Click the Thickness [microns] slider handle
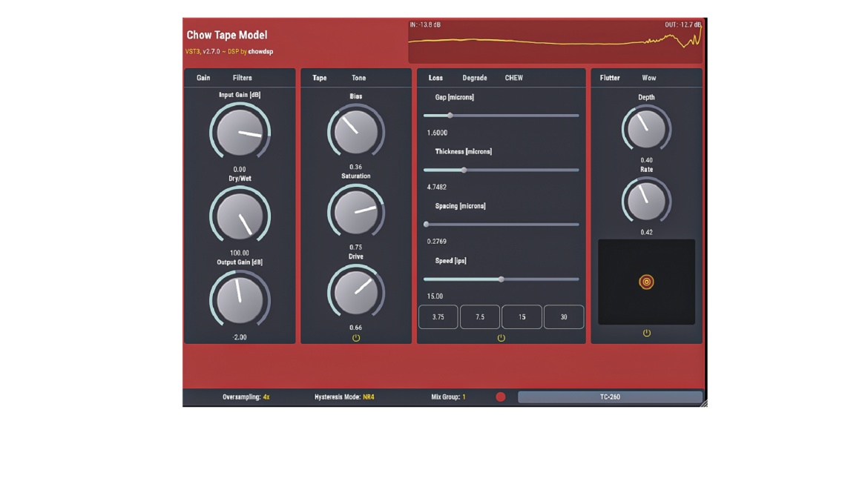 tap(464, 170)
